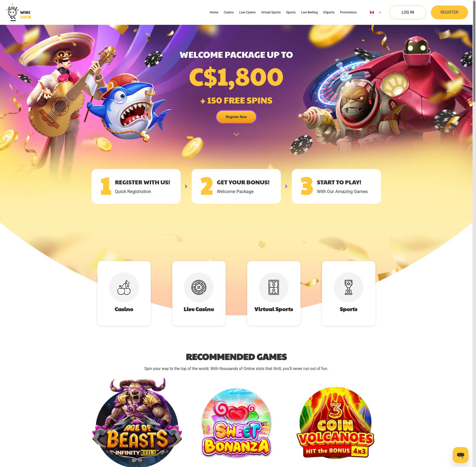476x467 pixels.
Task: Select the Sports trophy icon
Action: point(349,287)
